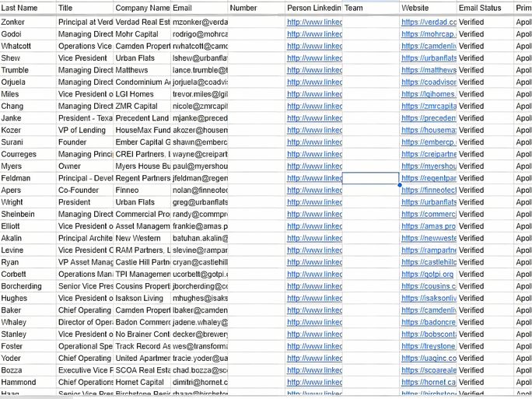Open the uaginc website link
This screenshot has width=532, height=399.
[429, 359]
